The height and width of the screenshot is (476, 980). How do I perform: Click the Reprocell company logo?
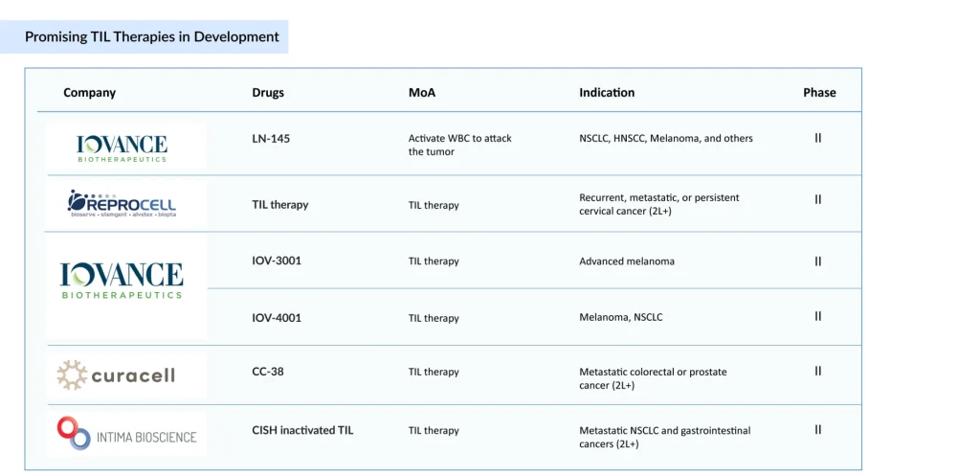point(122,203)
